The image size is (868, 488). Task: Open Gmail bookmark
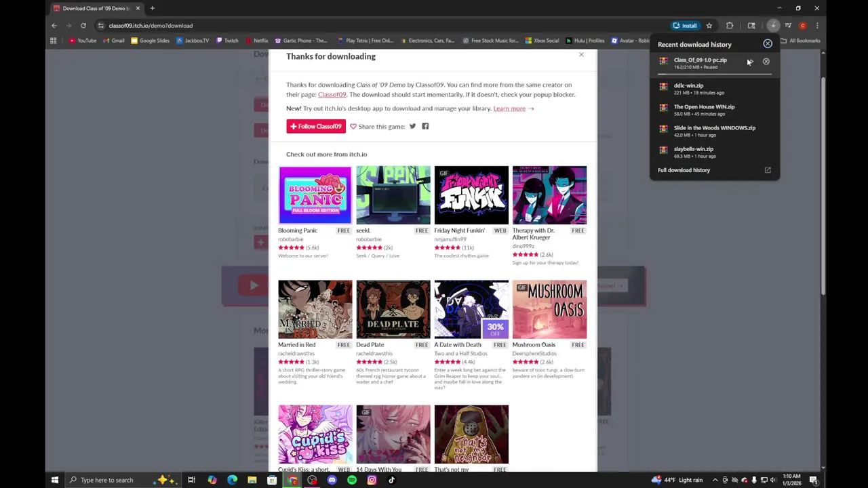(x=114, y=41)
